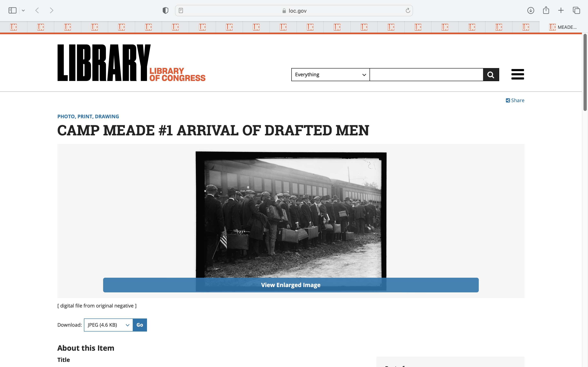Open the Safari downloads icon
This screenshot has width=588, height=367.
coord(530,10)
